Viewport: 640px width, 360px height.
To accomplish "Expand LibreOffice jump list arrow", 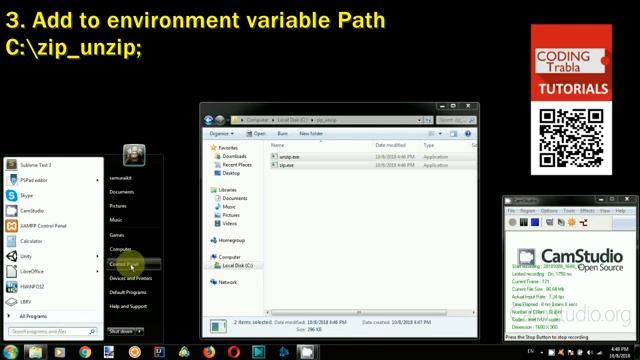I will 97,271.
